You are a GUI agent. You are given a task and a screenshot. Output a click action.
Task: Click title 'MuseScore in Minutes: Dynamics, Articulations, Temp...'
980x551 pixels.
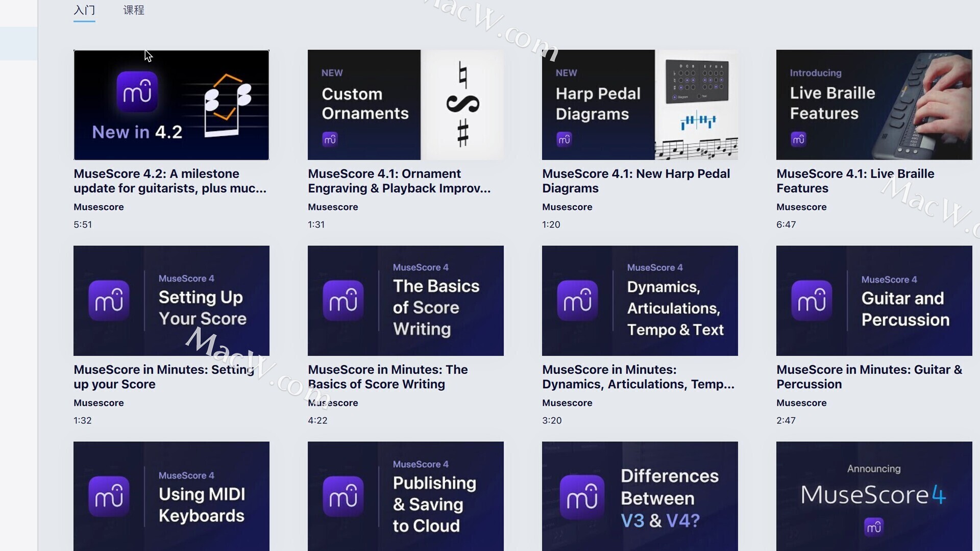tap(639, 377)
